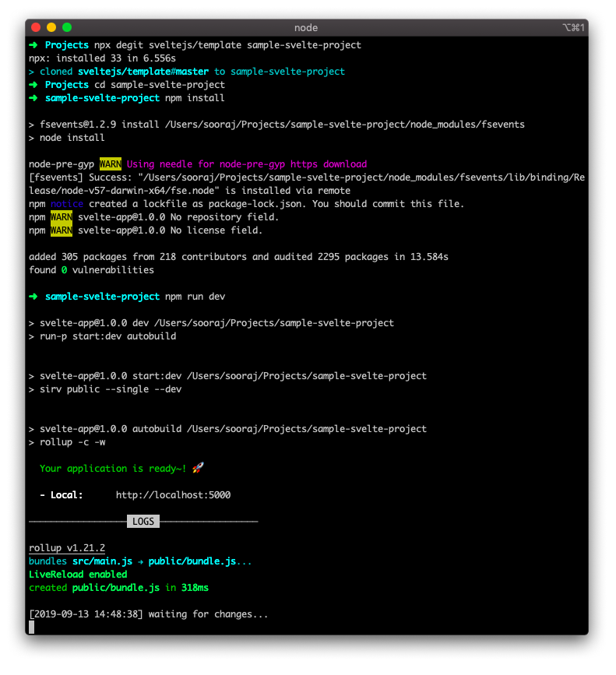
Task: Click the WARN badge beside "No license field"
Action: click(x=62, y=230)
